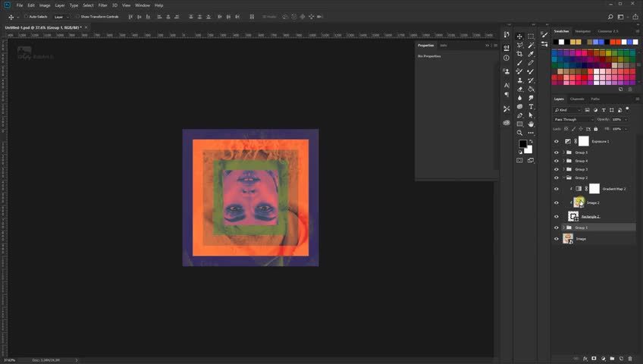
Task: Toggle the Auto-Select checkbox
Action: pos(26,17)
